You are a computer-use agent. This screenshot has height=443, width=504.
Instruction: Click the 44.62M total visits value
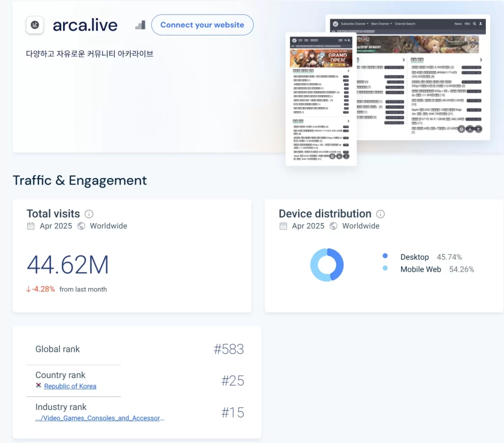(x=68, y=265)
